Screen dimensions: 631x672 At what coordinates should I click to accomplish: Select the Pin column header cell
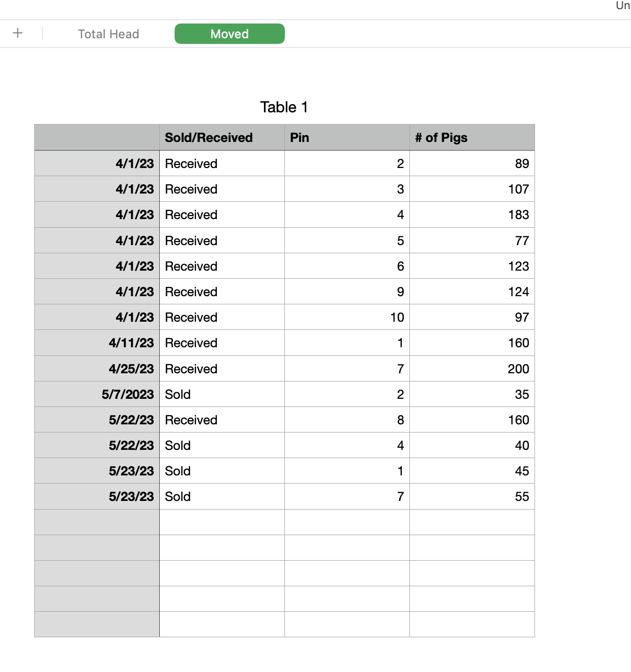pyautogui.click(x=347, y=137)
